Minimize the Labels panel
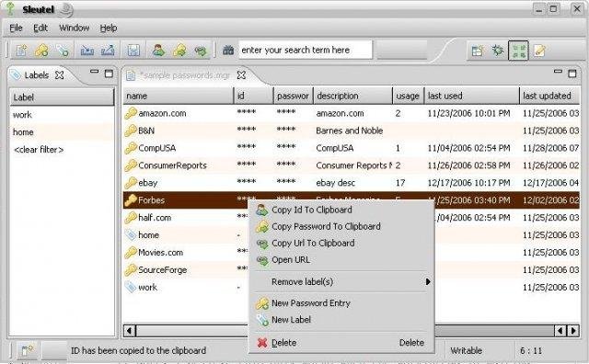The height and width of the screenshot is (364, 589). point(94,72)
